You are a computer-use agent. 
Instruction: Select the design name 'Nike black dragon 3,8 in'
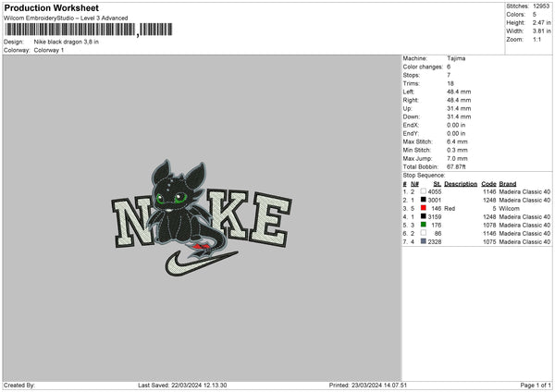point(67,42)
